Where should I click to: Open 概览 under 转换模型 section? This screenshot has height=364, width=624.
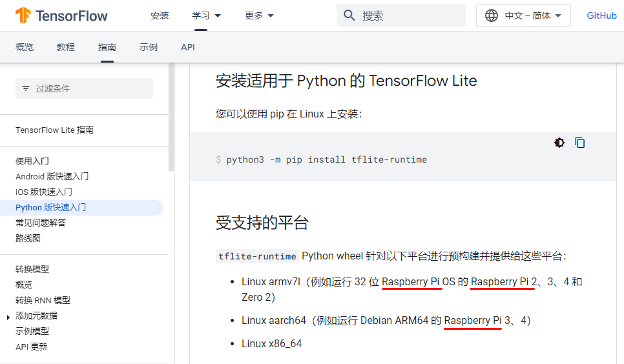24,285
